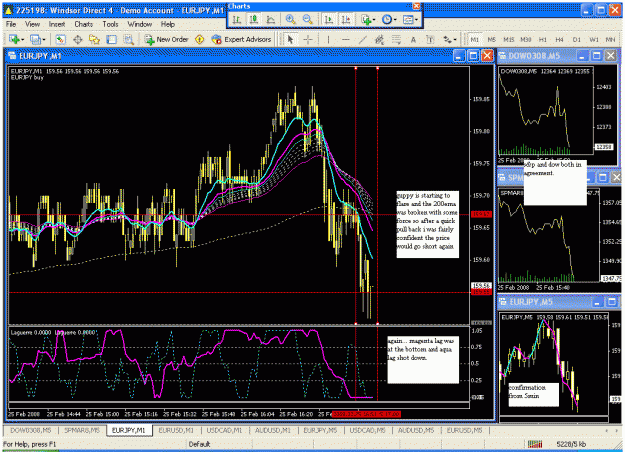Select the Crosshair tool
Image resolution: width=625 pixels, height=452 pixels.
click(x=308, y=39)
